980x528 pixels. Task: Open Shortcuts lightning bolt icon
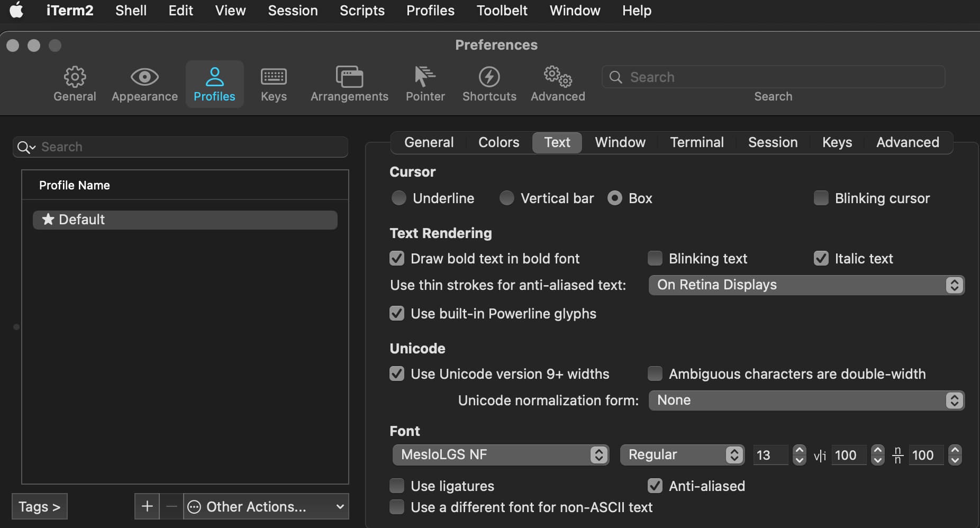(x=489, y=77)
